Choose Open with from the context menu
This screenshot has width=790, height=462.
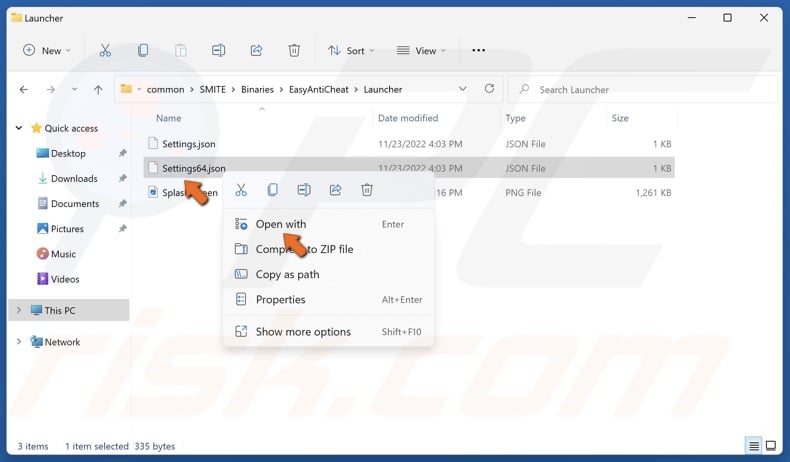pyautogui.click(x=328, y=224)
